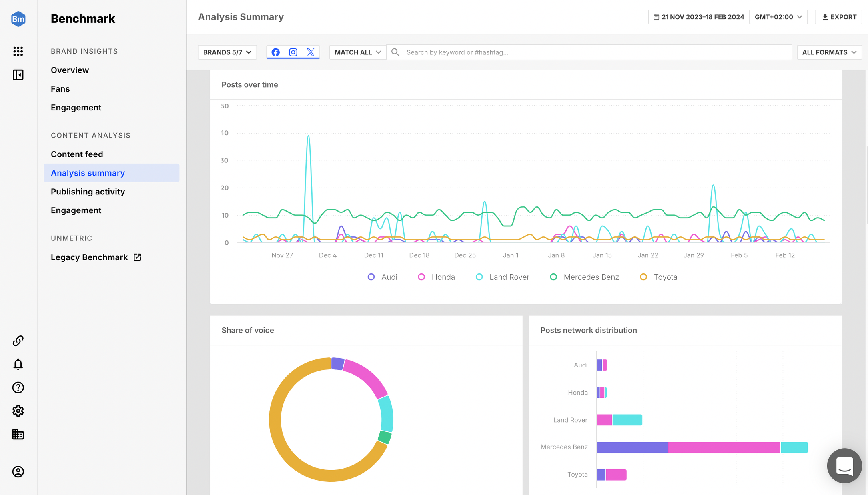The width and height of the screenshot is (868, 495).
Task: Open the All Formats dropdown
Action: [x=829, y=52]
